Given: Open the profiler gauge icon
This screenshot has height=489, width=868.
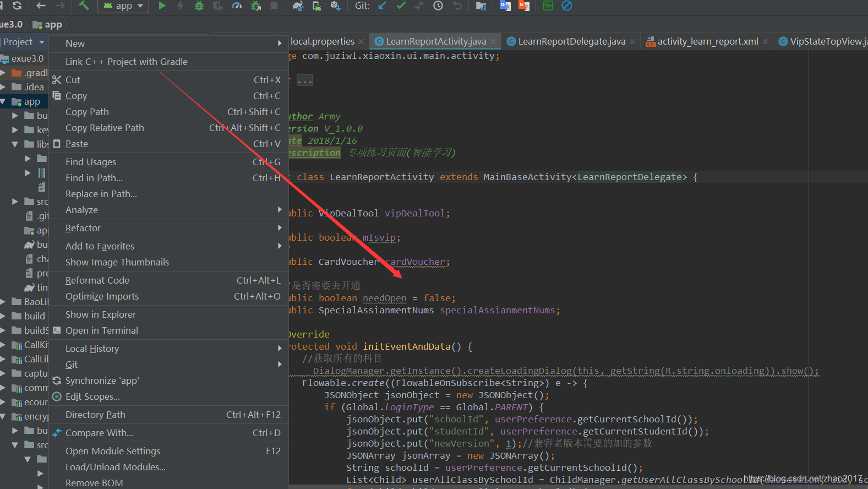Looking at the screenshot, I should point(237,6).
